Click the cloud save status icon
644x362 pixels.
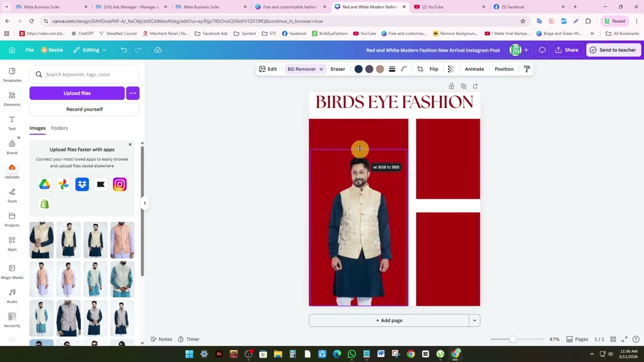point(158,50)
